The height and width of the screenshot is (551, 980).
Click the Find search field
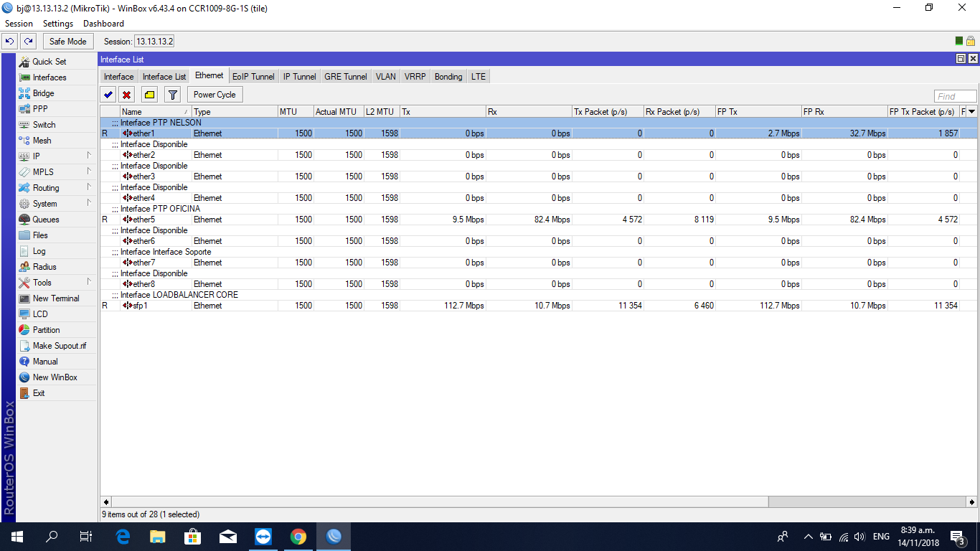pyautogui.click(x=955, y=96)
